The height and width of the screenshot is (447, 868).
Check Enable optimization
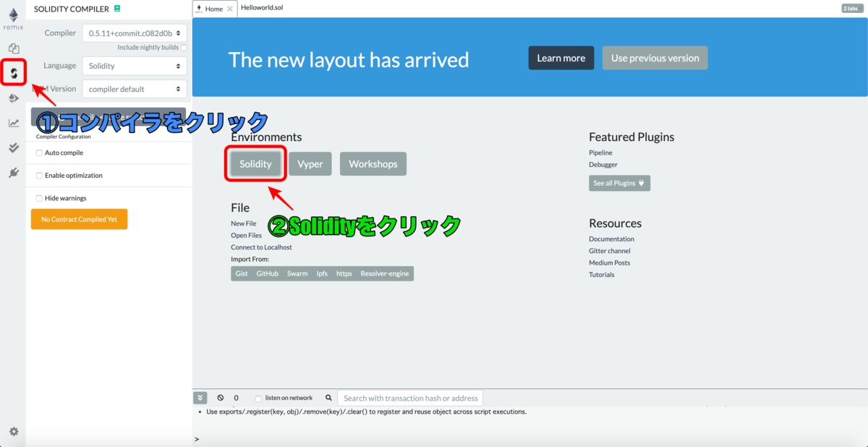39,175
